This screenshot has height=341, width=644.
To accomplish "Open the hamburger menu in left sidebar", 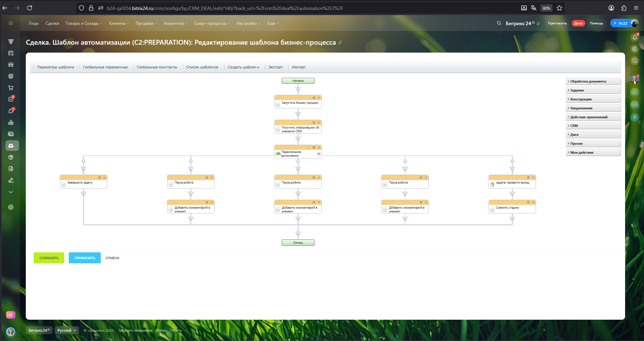I will pos(11,23).
